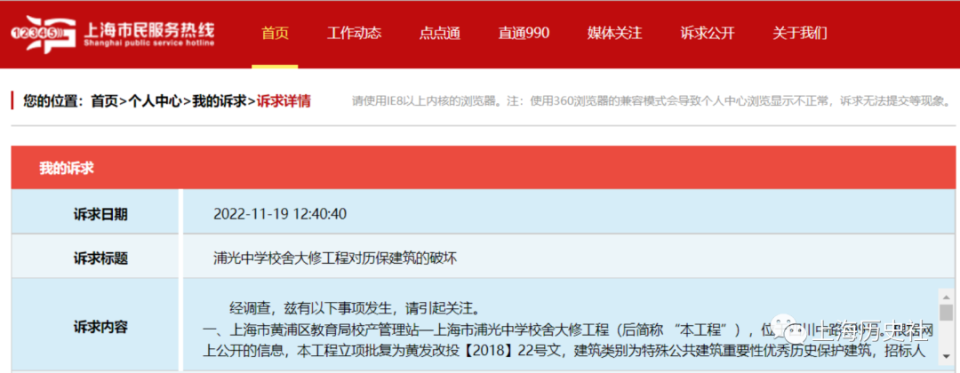Click the browser compatibility notice text
Viewport: 960px width, 373px height.
(x=651, y=102)
